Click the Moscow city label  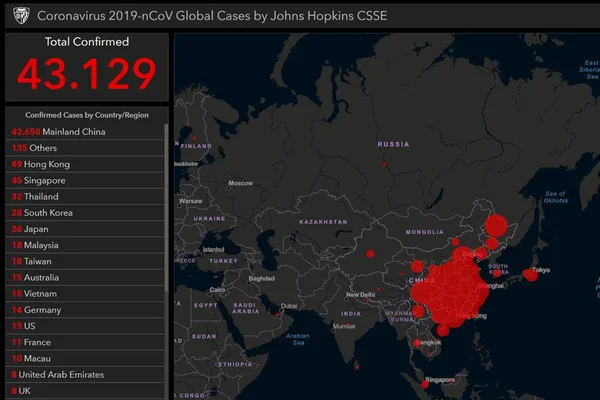(241, 183)
